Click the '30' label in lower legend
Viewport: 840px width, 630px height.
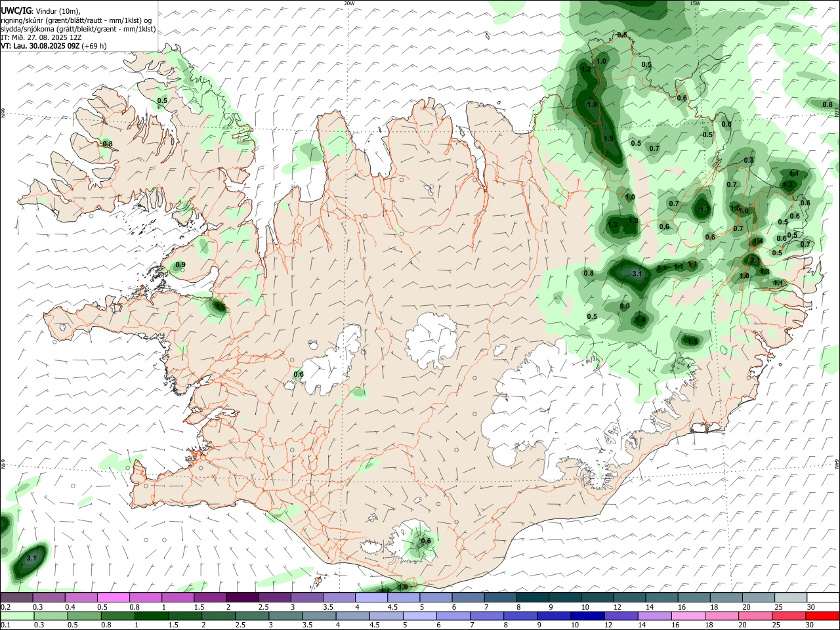(809, 625)
